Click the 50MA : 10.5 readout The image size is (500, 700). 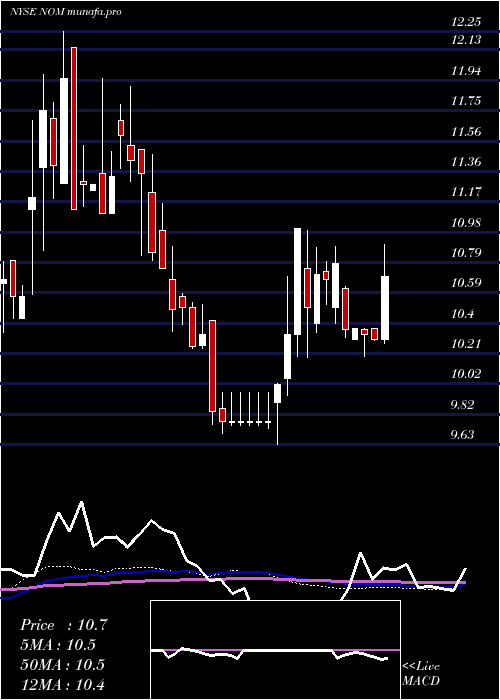(x=62, y=665)
